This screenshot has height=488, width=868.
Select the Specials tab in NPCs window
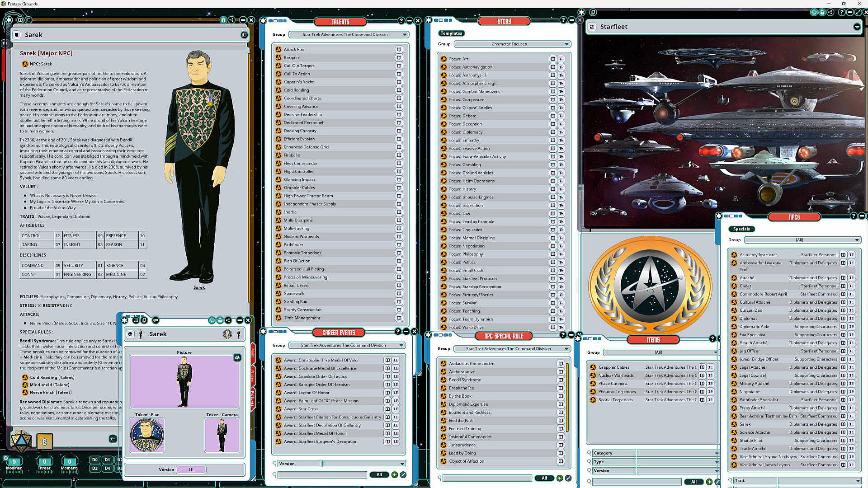pos(741,229)
